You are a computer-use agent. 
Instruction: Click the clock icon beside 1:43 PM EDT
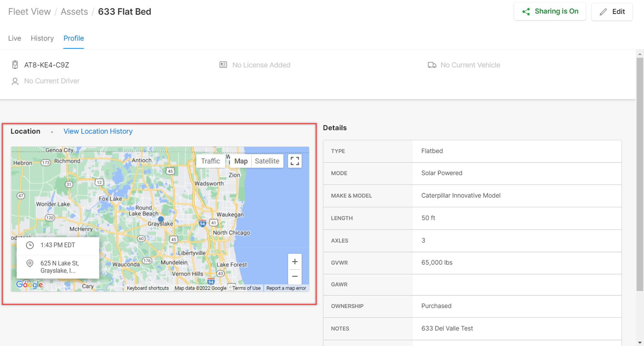click(30, 245)
